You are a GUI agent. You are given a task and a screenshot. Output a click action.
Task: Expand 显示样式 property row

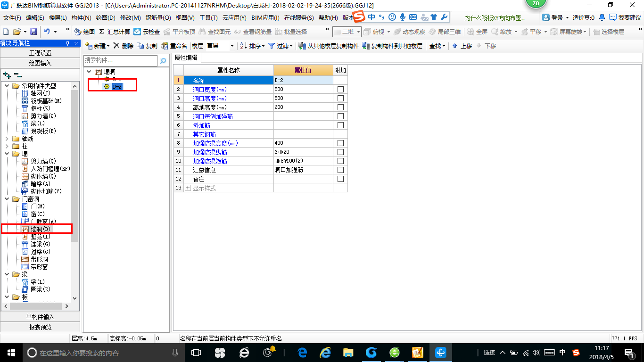pos(188,188)
